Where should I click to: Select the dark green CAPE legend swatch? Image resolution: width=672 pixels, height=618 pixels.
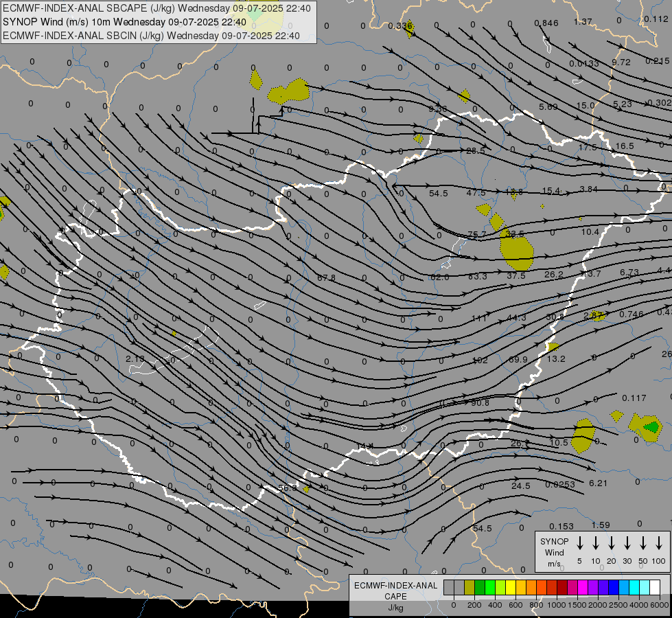480,588
